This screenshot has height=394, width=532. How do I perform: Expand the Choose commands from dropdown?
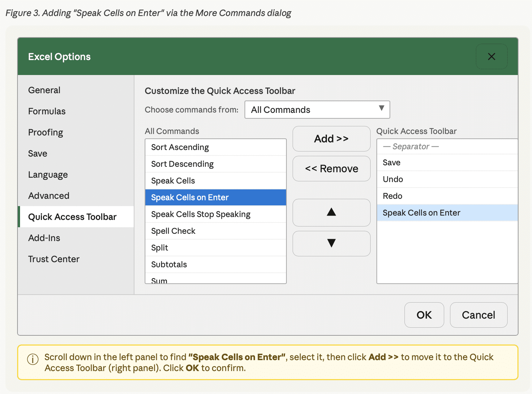[317, 110]
